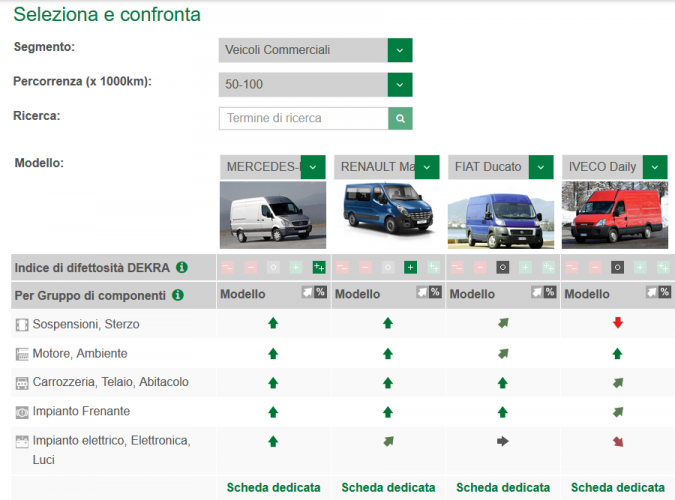Click the Sospensioni, Sterzo component icon

pos(22,324)
